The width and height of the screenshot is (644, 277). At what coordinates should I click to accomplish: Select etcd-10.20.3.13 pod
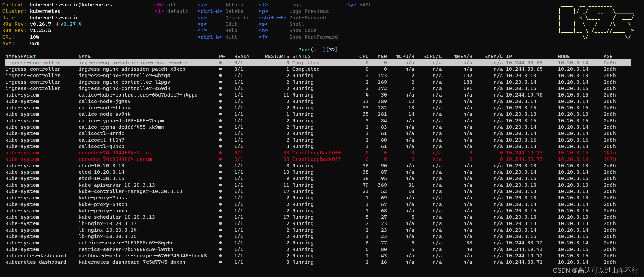[x=318, y=166]
